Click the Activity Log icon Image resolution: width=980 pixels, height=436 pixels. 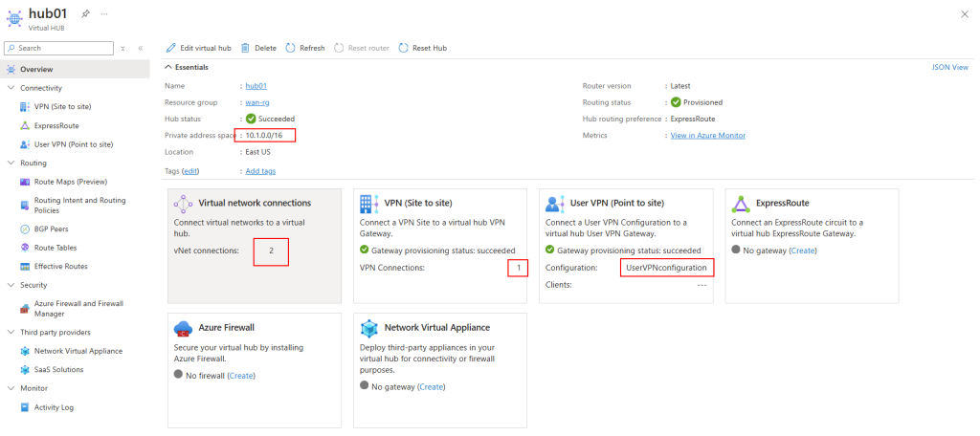click(24, 407)
